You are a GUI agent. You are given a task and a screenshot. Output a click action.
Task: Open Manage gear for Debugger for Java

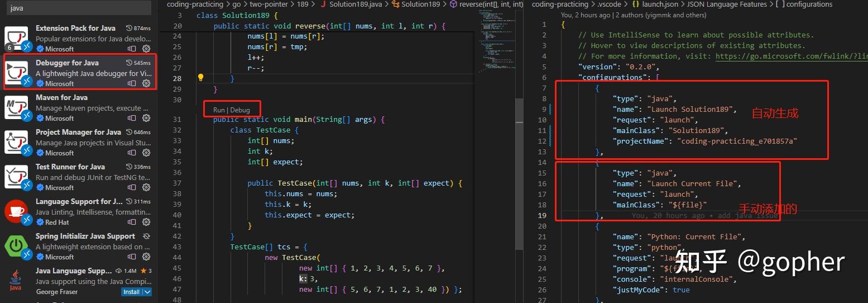(x=146, y=84)
